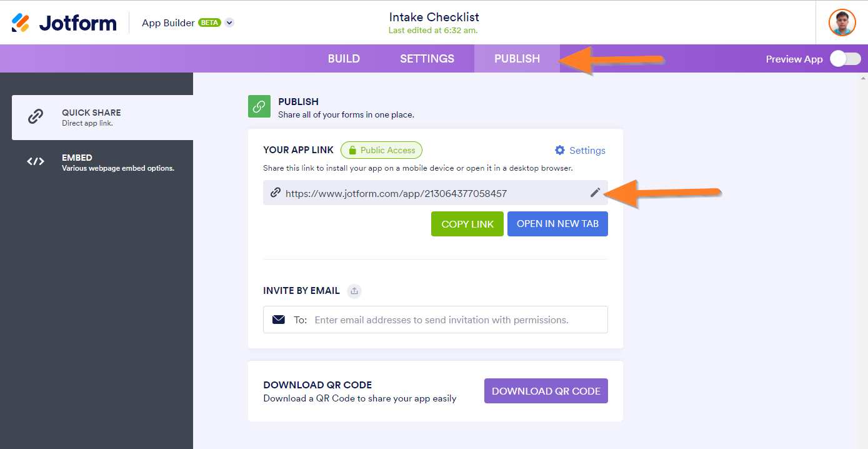Click the Jotform logo

pos(64,23)
